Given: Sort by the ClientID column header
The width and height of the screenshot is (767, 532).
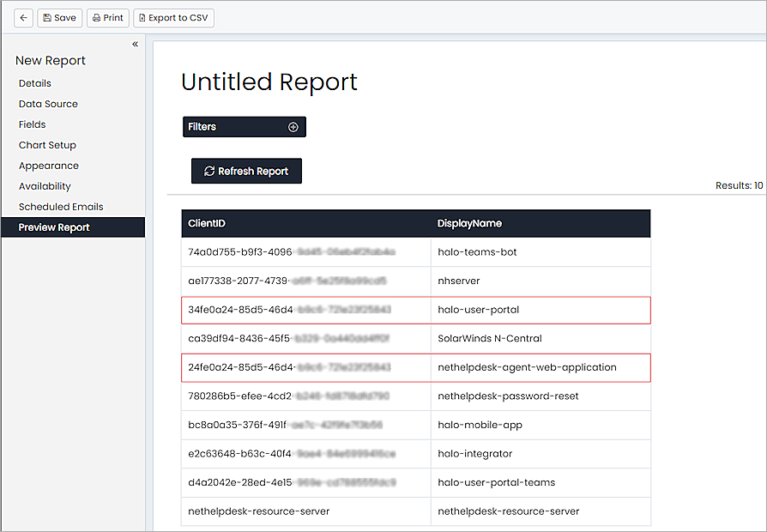Looking at the screenshot, I should pyautogui.click(x=206, y=223).
